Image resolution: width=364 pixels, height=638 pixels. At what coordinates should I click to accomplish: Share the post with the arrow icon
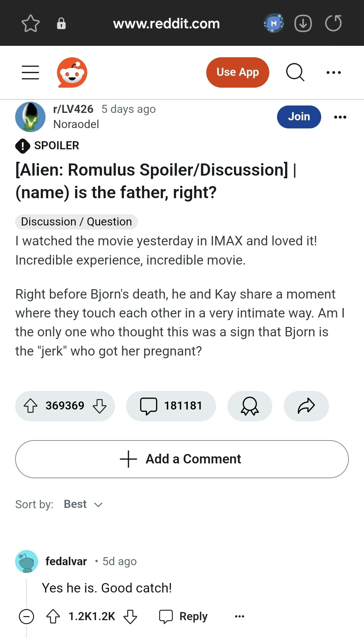pyautogui.click(x=306, y=406)
